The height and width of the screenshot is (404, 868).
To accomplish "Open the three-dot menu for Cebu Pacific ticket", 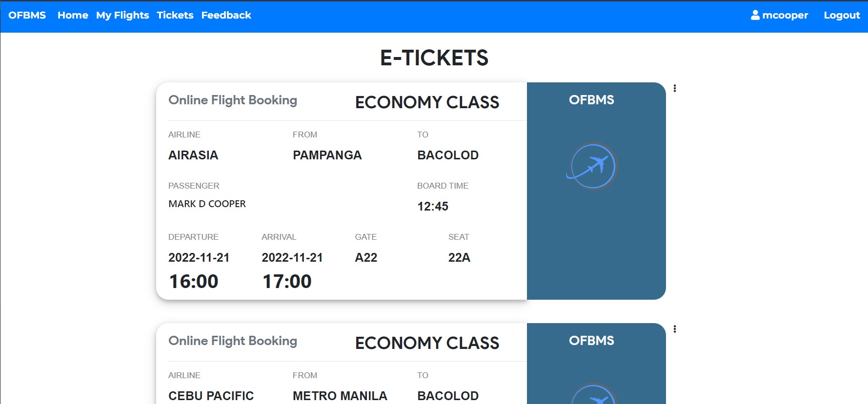I will pos(675,329).
